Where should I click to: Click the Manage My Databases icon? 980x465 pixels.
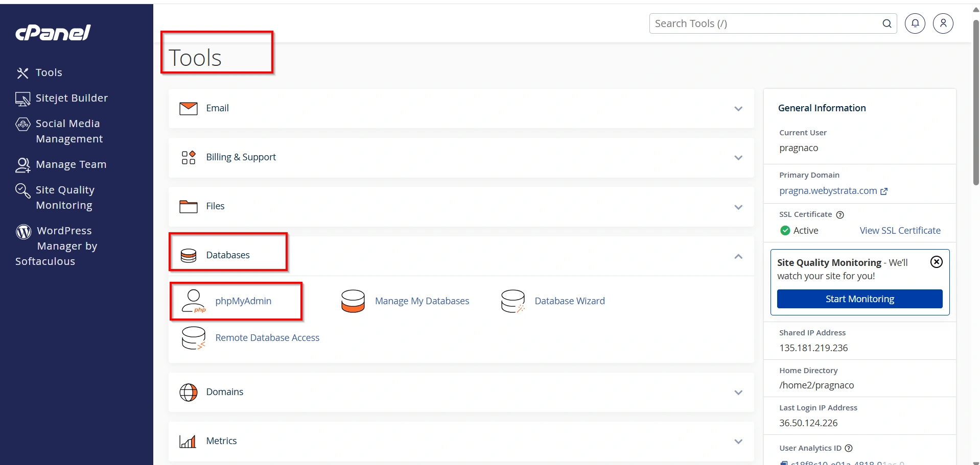(353, 301)
